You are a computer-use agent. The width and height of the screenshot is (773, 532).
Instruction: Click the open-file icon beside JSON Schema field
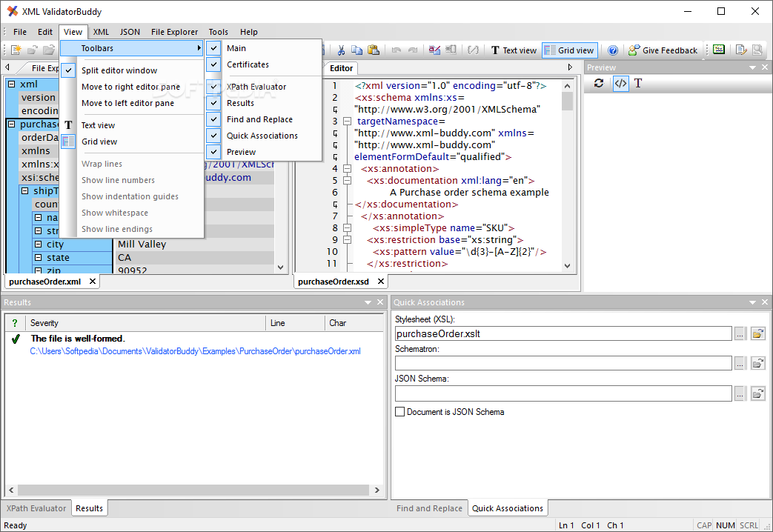[757, 393]
